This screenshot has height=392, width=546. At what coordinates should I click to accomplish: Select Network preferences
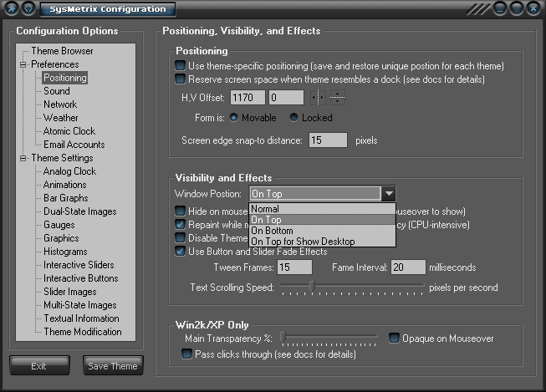pos(60,104)
